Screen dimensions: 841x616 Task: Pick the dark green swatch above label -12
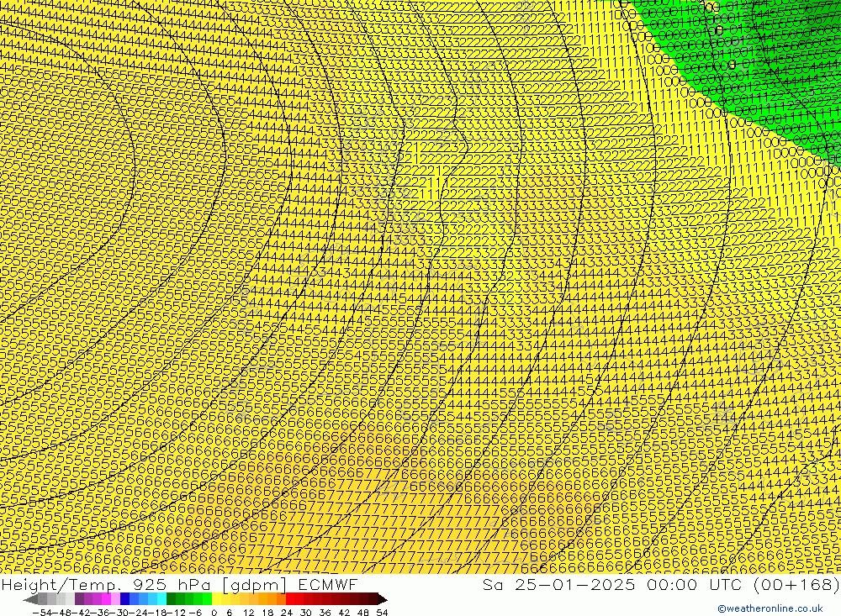coord(171,599)
